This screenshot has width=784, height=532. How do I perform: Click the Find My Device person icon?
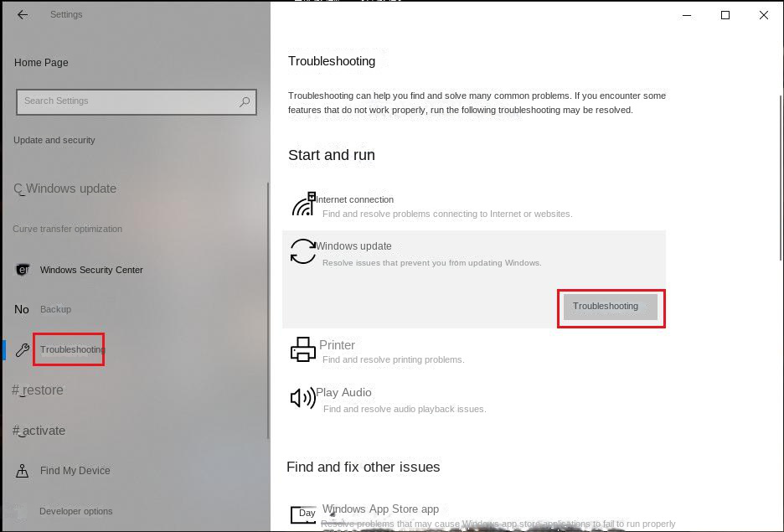(x=22, y=471)
